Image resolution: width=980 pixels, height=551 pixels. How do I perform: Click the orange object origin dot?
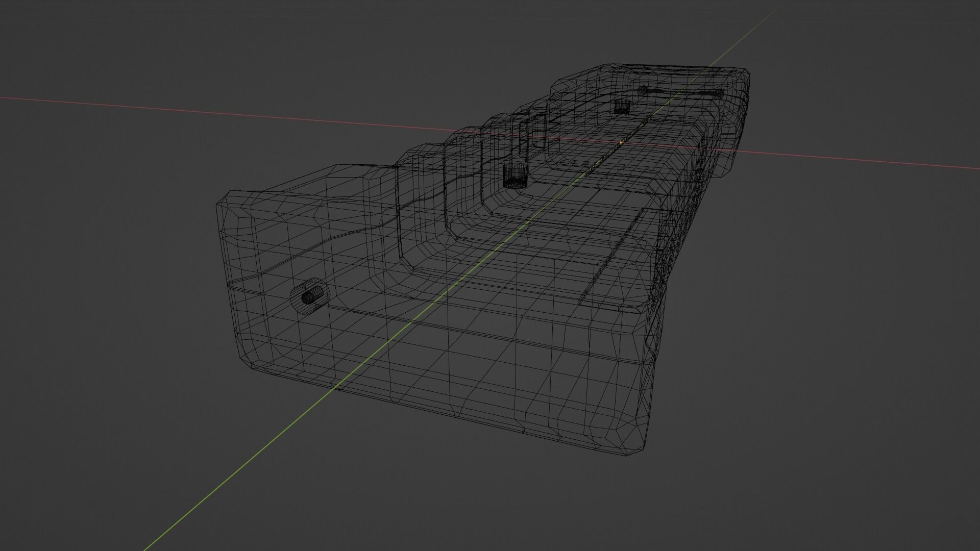coord(621,143)
